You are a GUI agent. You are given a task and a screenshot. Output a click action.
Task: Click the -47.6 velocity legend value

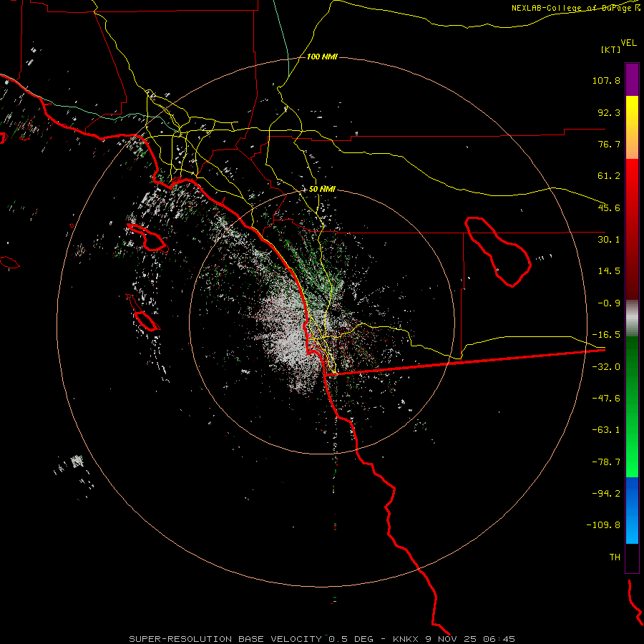(x=606, y=399)
